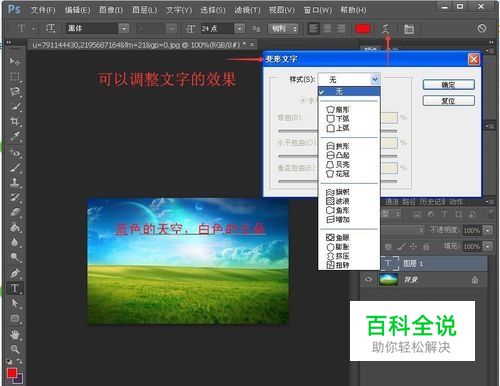The image size is (500, 386).
Task: Choose 鱼眼 warp style from list
Action: (338, 237)
